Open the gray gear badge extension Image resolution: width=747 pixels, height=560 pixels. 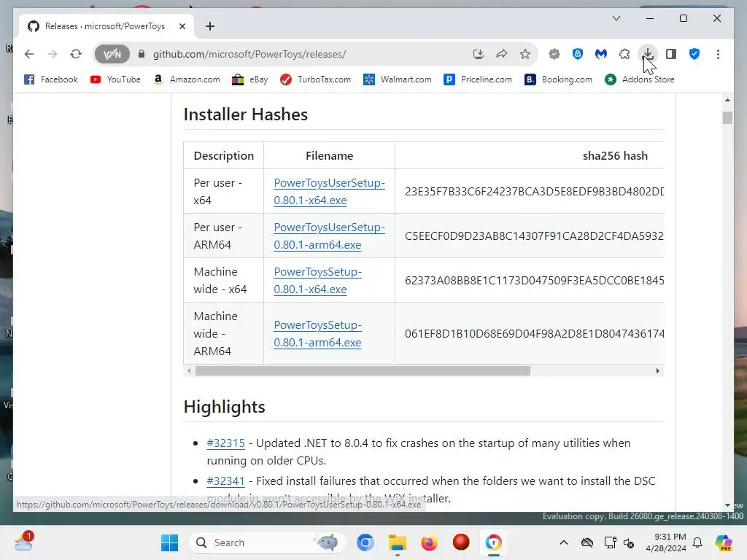click(554, 54)
